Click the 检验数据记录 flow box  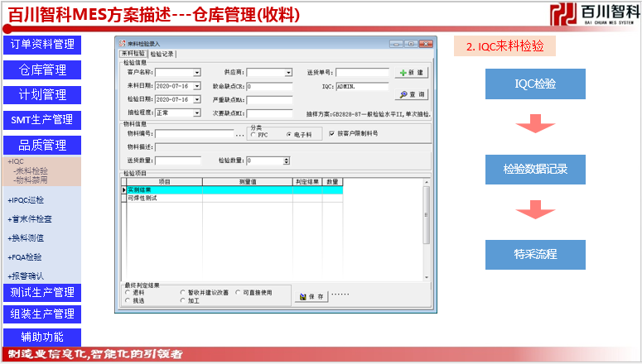click(x=535, y=170)
